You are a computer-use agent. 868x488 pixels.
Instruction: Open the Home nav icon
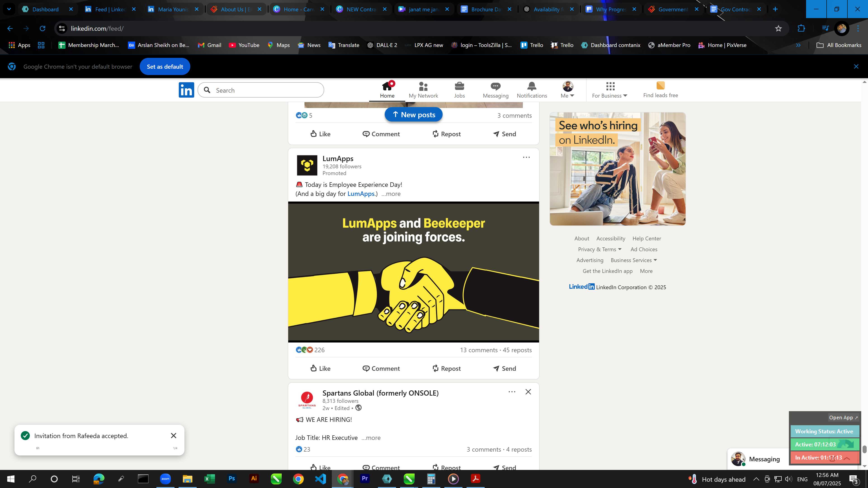[387, 90]
